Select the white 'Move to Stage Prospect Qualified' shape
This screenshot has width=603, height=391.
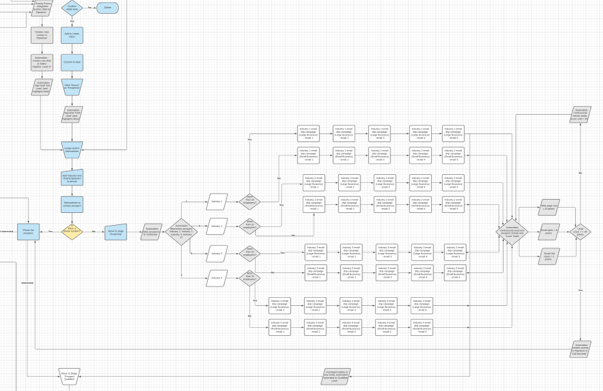[x=69, y=376]
